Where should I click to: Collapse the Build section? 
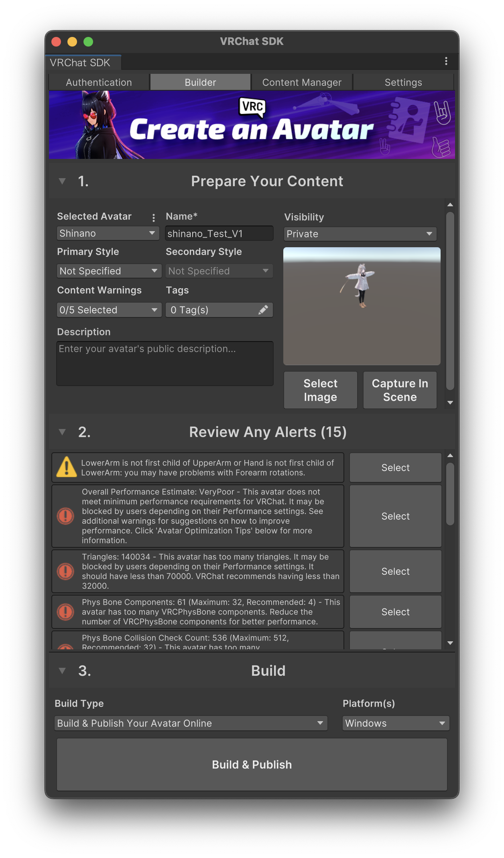point(62,671)
